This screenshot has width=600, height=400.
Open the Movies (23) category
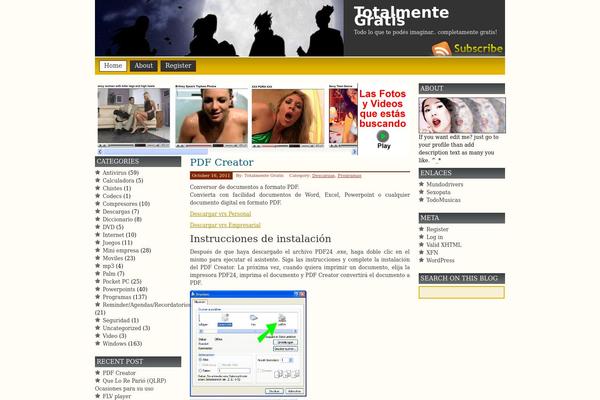coord(119,258)
